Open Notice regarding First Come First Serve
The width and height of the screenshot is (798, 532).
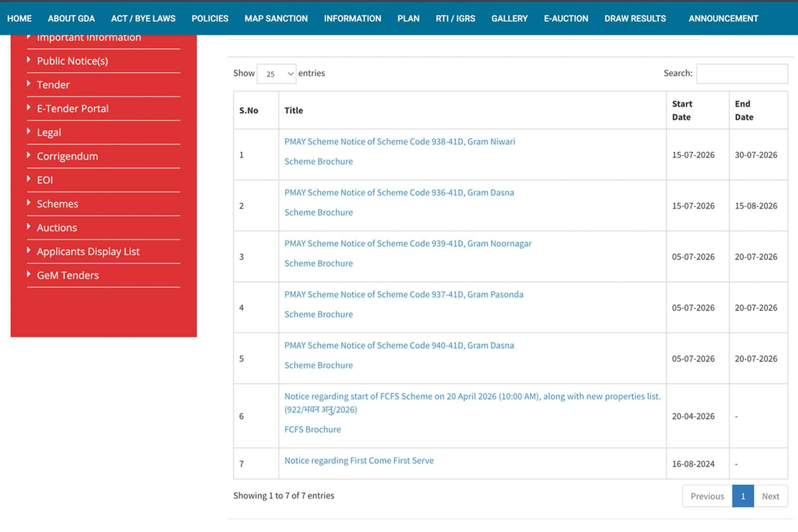pyautogui.click(x=358, y=460)
